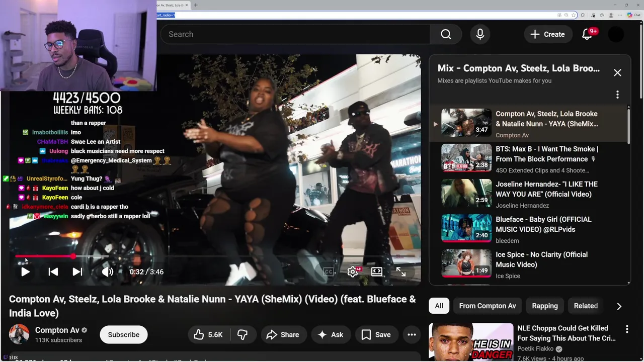The image size is (644, 362).
Task: Select the From Compton Av chip
Action: [488, 306]
